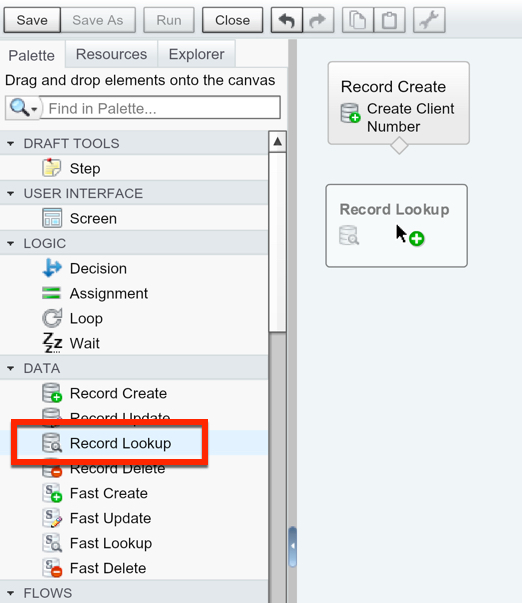Click the Decision label in palette
This screenshot has width=522, height=603.
point(98,268)
